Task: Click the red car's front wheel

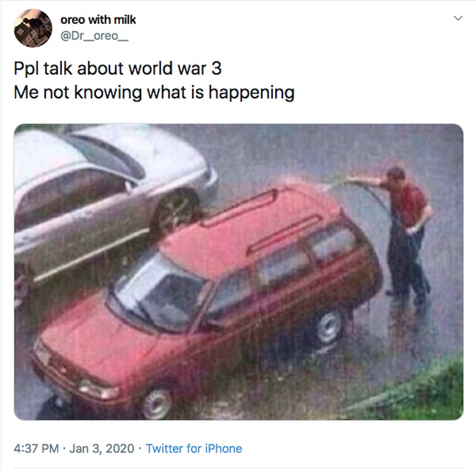Action: [157, 403]
